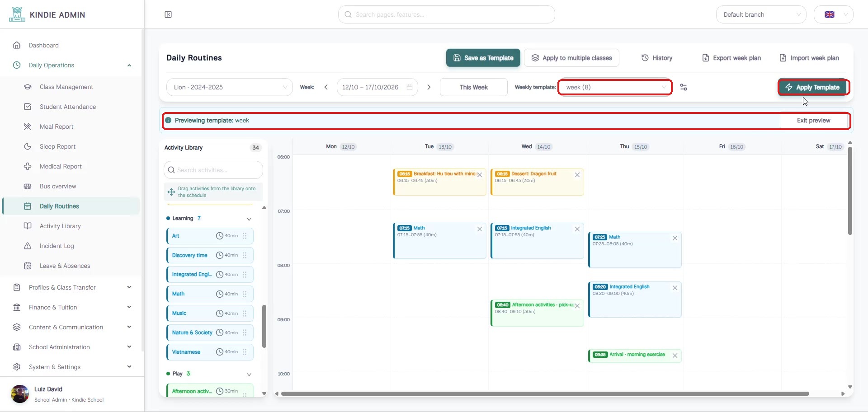Click Apply Template button
The width and height of the screenshot is (868, 412).
coord(812,87)
